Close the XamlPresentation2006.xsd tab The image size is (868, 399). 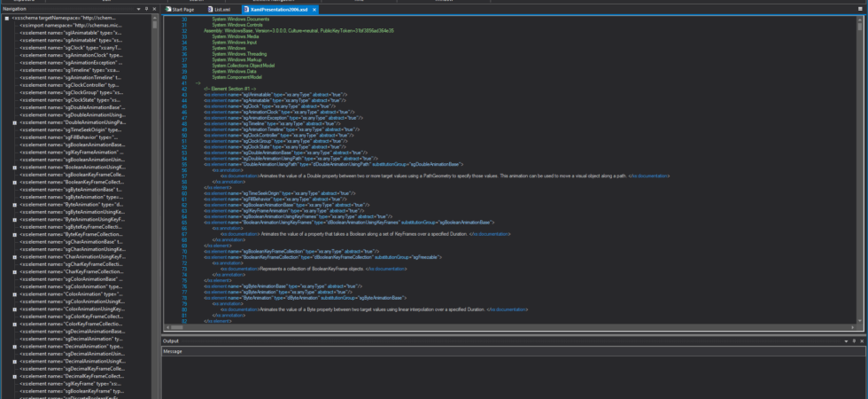click(x=314, y=10)
